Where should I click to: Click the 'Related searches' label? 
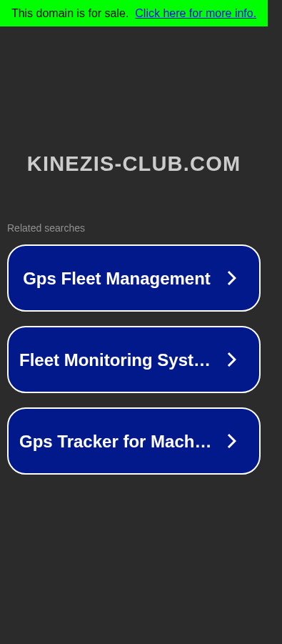pyautogui.click(x=46, y=228)
